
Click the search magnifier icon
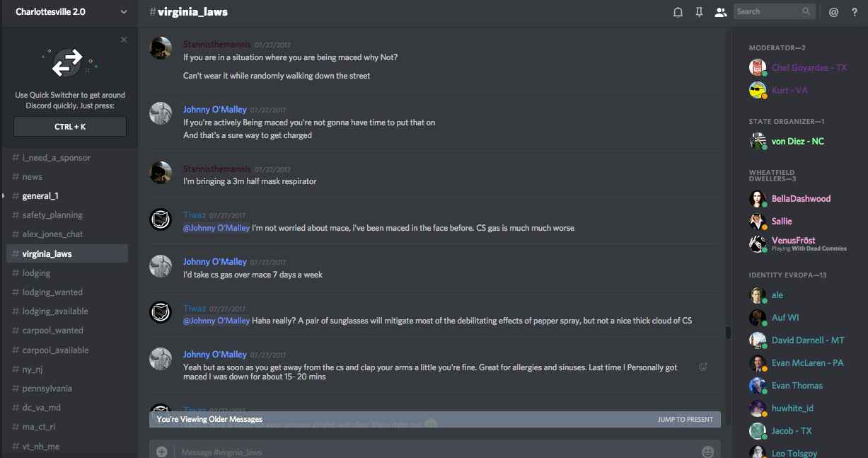click(806, 11)
